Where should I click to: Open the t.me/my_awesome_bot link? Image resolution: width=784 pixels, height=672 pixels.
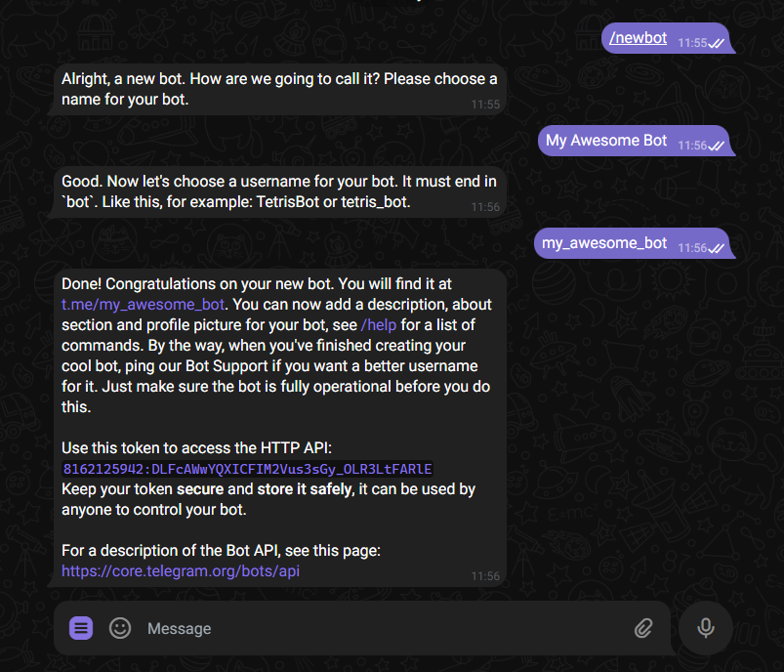143,304
